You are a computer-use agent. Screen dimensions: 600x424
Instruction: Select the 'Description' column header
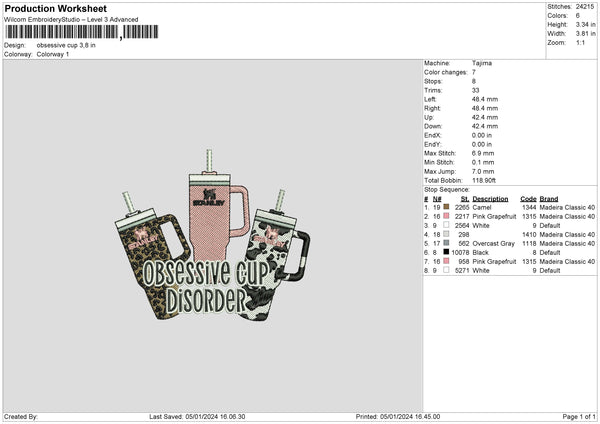point(490,199)
